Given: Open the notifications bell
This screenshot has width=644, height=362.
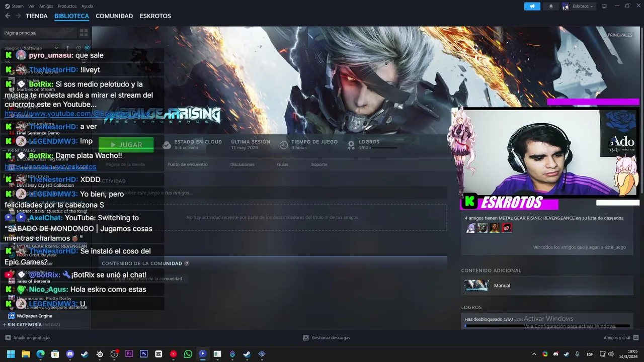Looking at the screenshot, I should click(551, 6).
